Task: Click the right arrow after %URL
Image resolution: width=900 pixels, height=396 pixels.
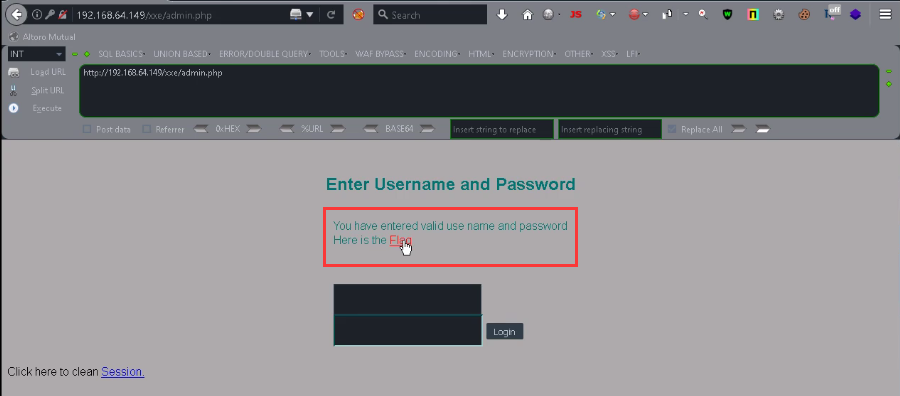Action: 338,129
